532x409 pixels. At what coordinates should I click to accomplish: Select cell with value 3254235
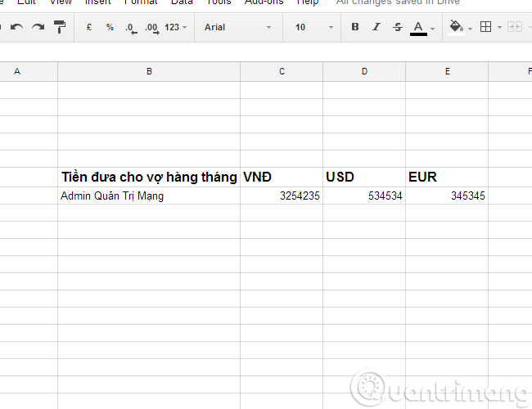[x=282, y=196]
